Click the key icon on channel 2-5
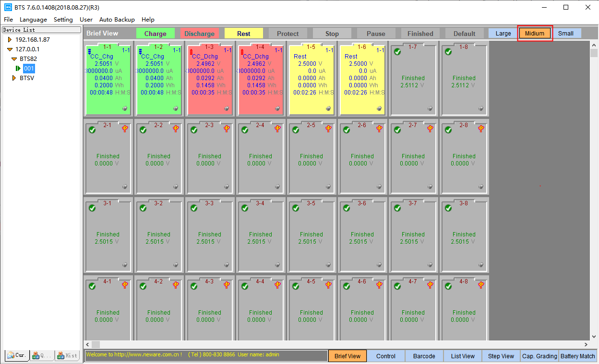 click(x=328, y=129)
